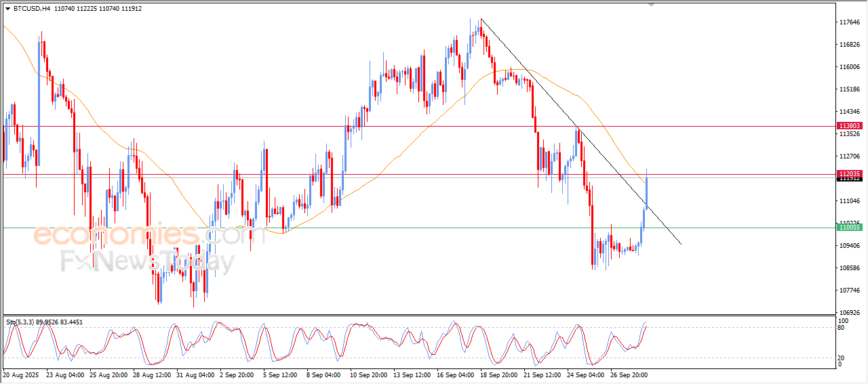Click price axis label 107746
Image resolution: width=868 pixels, height=384 pixels.
click(850, 291)
